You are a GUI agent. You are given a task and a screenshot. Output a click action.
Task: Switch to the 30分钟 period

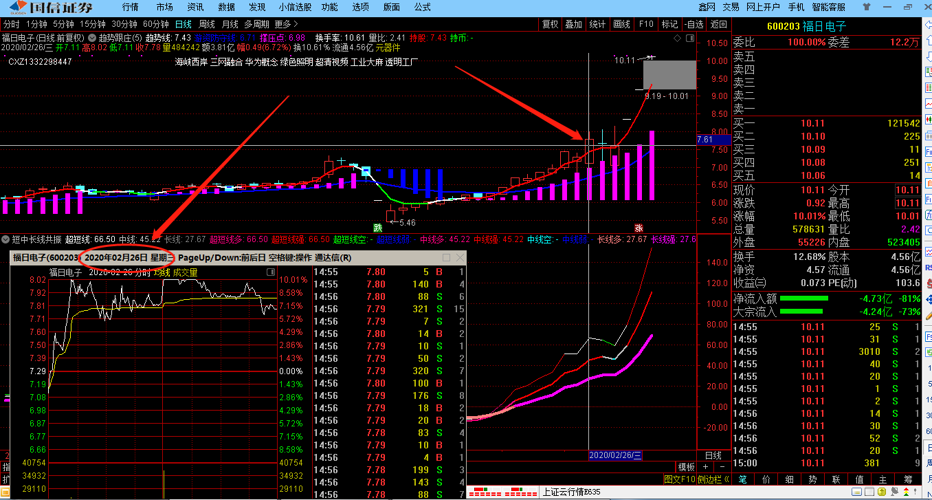[125, 24]
